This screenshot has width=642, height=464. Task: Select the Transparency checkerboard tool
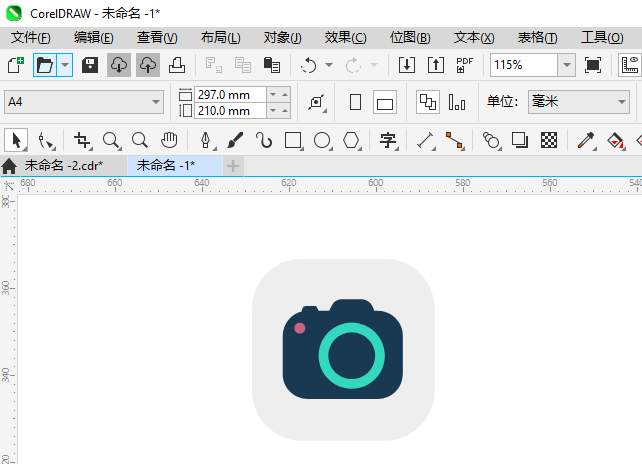point(549,140)
